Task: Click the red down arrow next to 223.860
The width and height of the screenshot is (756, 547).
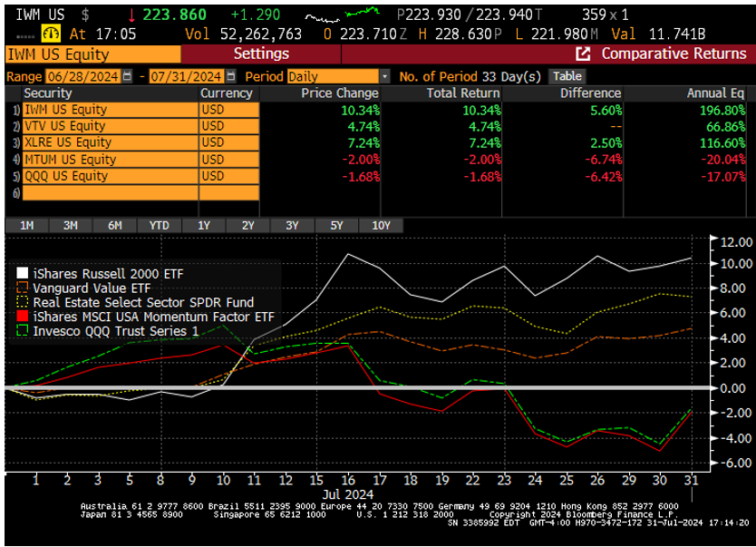Action: [131, 15]
